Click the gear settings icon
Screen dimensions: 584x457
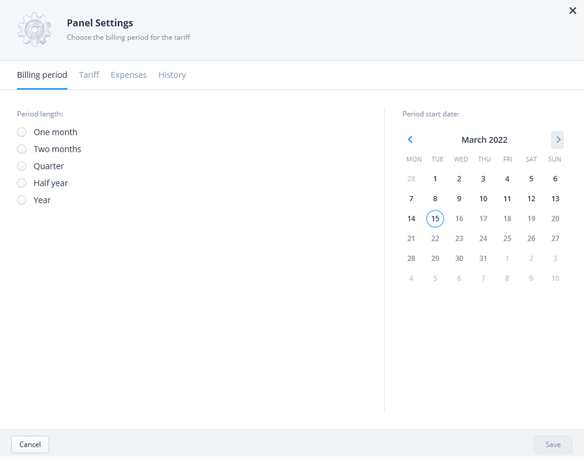pos(34,29)
